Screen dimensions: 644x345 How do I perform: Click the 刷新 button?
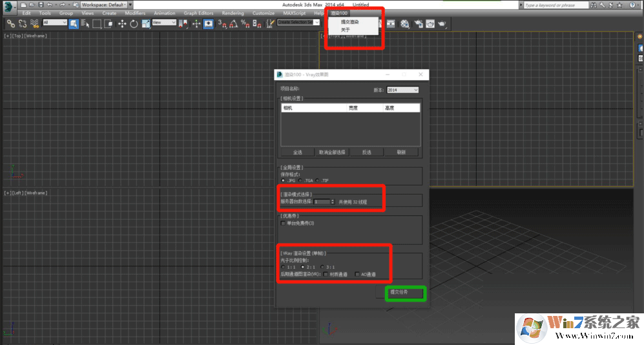pos(401,152)
